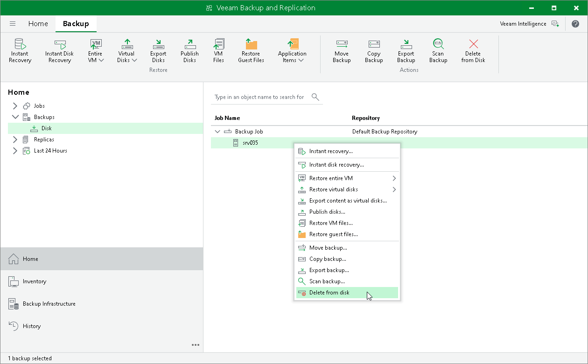
Task: Choose Move backup from context menu
Action: (347, 248)
